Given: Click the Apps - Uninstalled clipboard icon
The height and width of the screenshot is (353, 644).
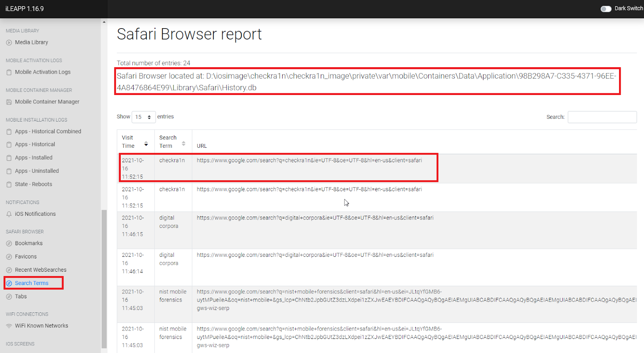Looking at the screenshot, I should click(9, 171).
